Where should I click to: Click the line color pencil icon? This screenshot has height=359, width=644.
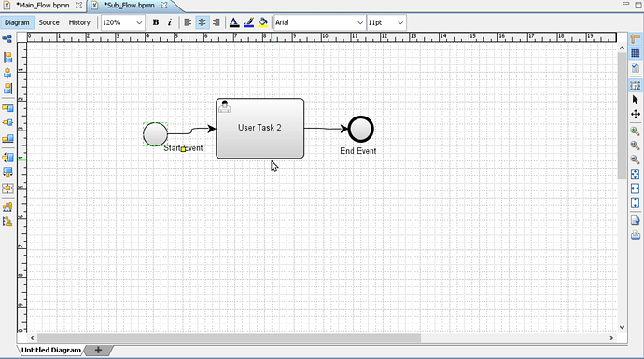(248, 22)
